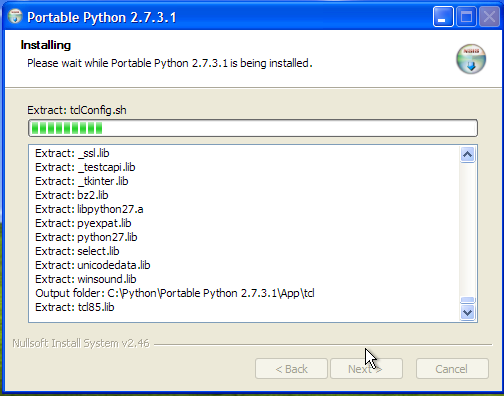Click the Portable Python title bar icon
This screenshot has height=396, width=504.
(x=15, y=16)
